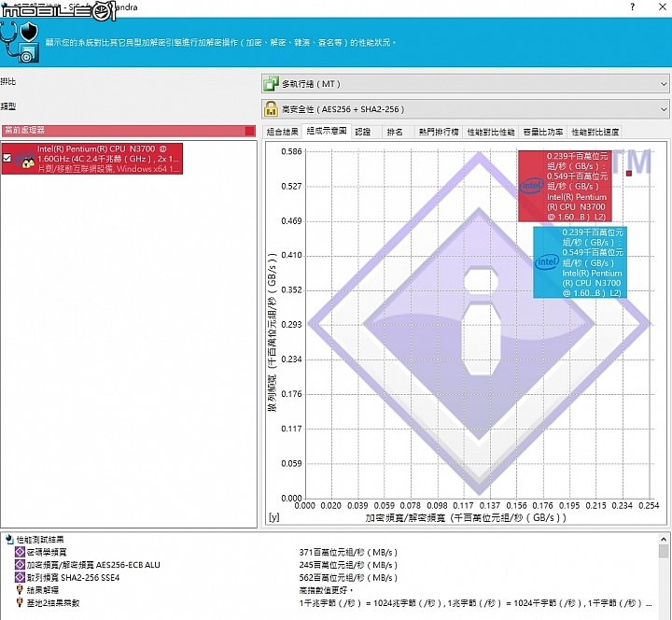Click the small red data point on chart
This screenshot has width=672, height=620.
pyautogui.click(x=629, y=174)
